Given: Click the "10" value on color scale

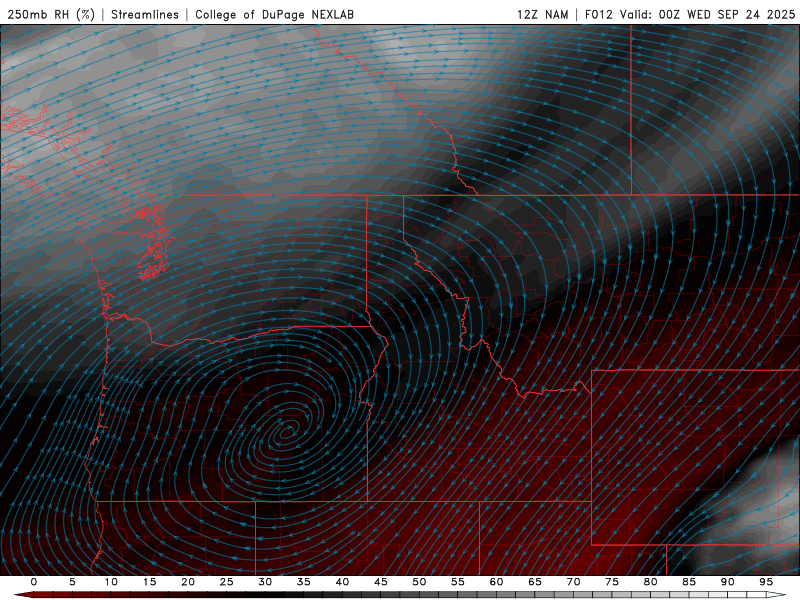Looking at the screenshot, I should click(x=111, y=582).
